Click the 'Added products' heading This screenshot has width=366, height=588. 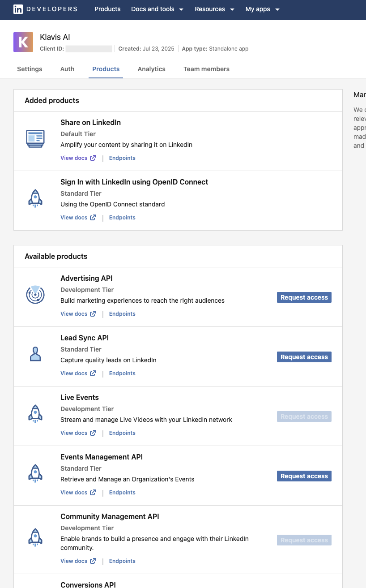tap(52, 100)
